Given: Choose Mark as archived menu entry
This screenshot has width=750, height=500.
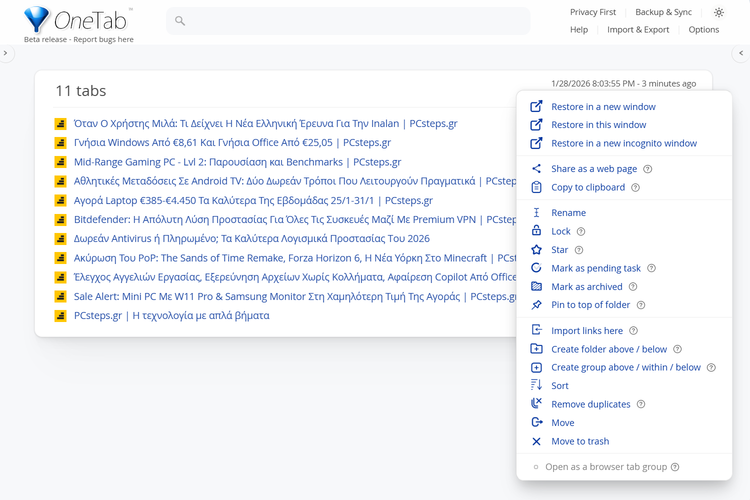Looking at the screenshot, I should coord(588,287).
